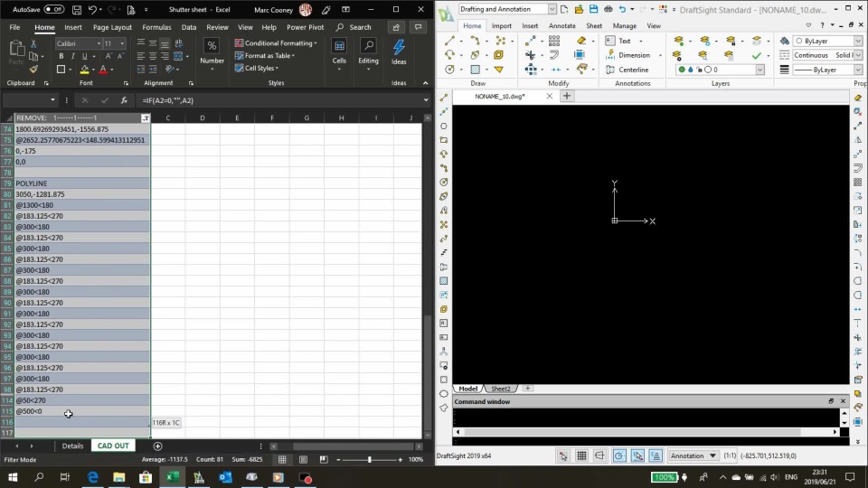Switch to the Annotate tab in DraftSight
868x488 pixels.
(x=561, y=25)
